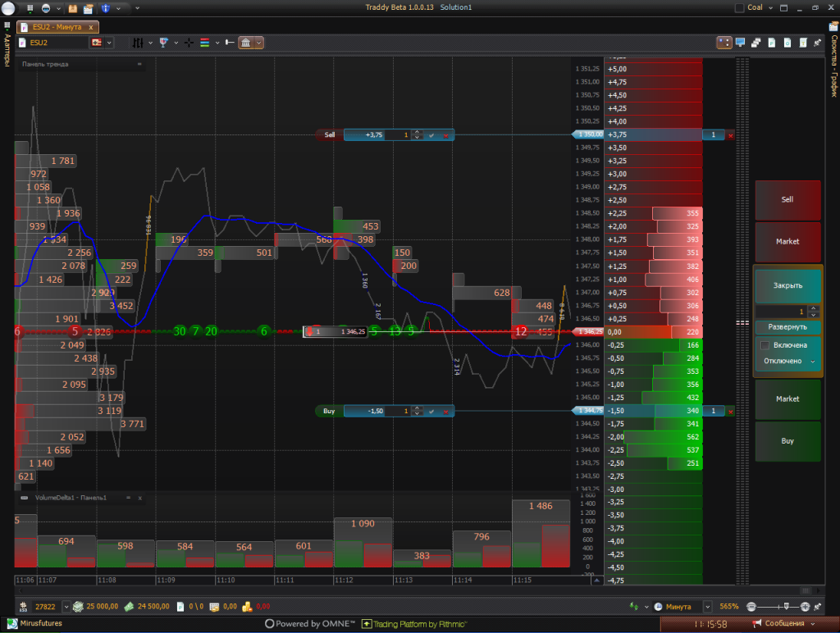Image resolution: width=840 pixels, height=633 pixels.
Task: Click the ESU2 symbol input field
Action: (x=56, y=42)
